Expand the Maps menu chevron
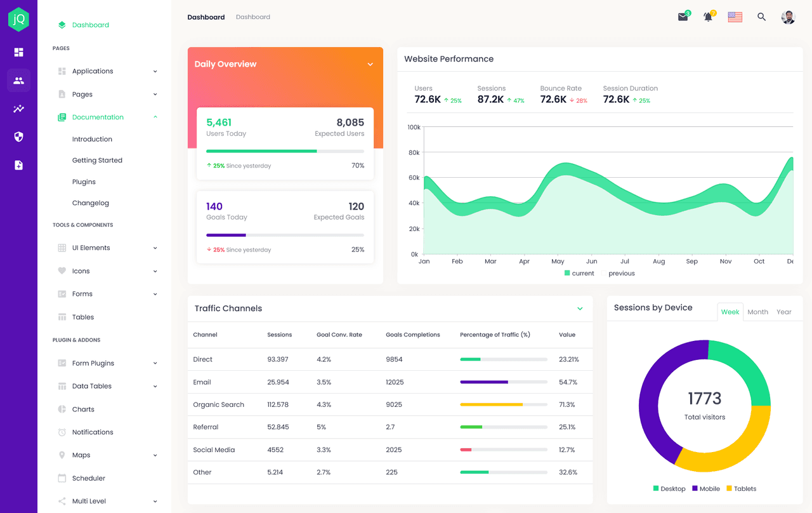 pyautogui.click(x=155, y=455)
